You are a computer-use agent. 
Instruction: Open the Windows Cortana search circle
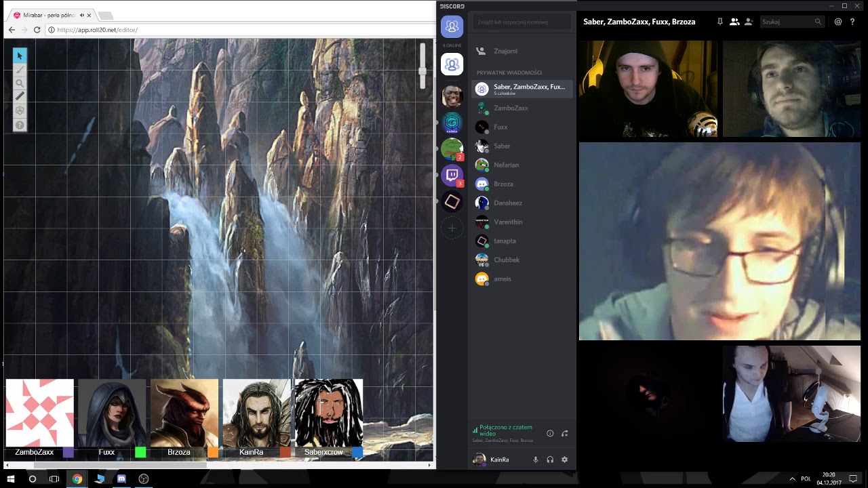tap(32, 479)
